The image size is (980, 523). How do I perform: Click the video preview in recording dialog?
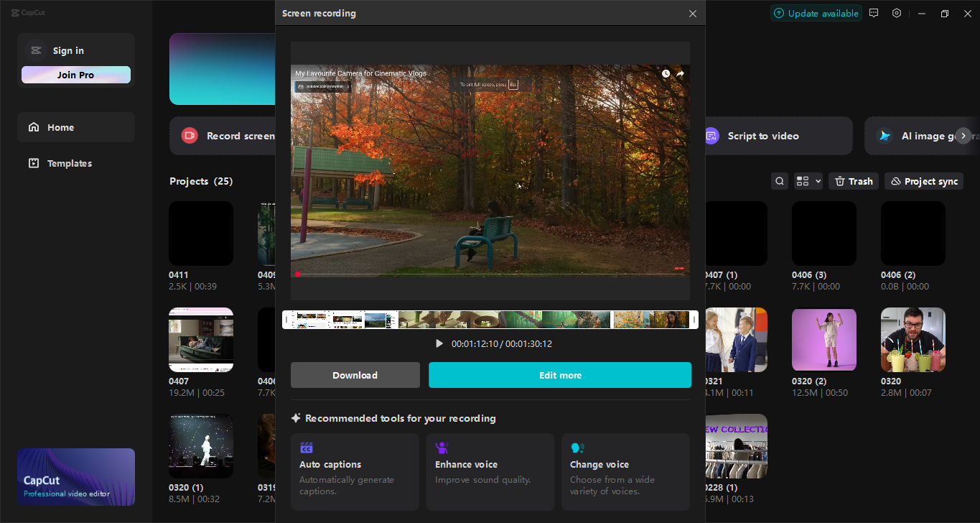point(490,171)
